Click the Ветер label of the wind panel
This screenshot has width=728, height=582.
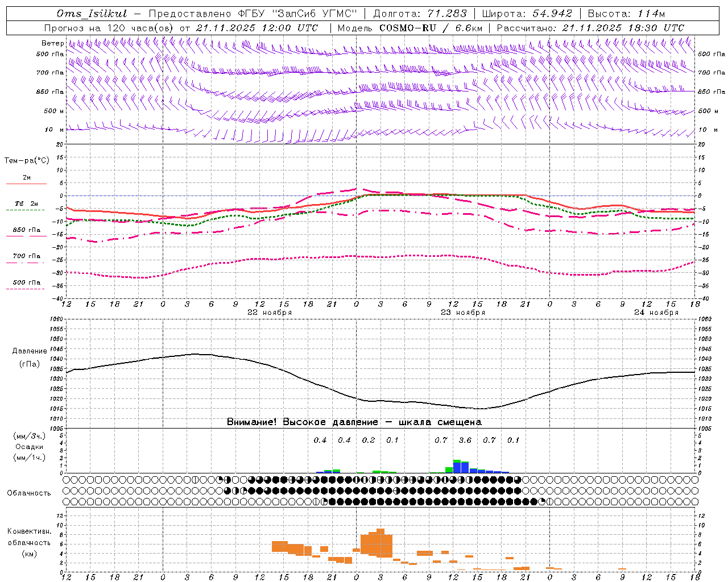(52, 43)
